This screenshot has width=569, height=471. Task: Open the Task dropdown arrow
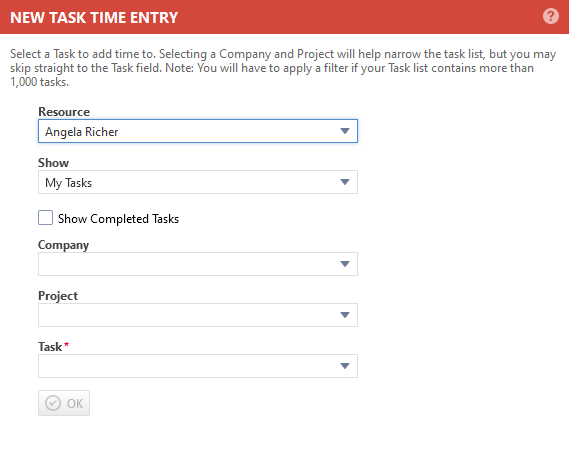pyautogui.click(x=345, y=366)
